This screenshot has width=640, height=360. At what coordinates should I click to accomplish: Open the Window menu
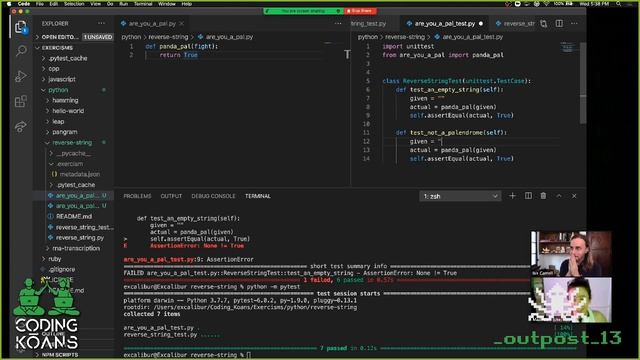[167, 4]
